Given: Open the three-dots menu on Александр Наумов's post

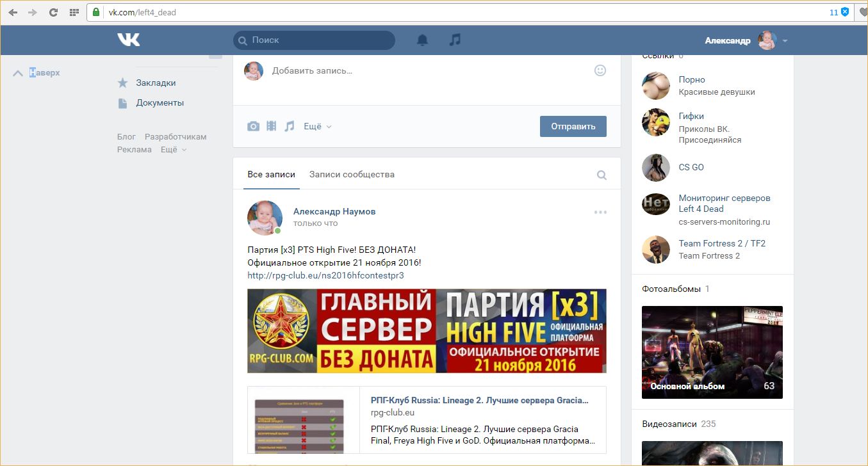Looking at the screenshot, I should (x=600, y=213).
